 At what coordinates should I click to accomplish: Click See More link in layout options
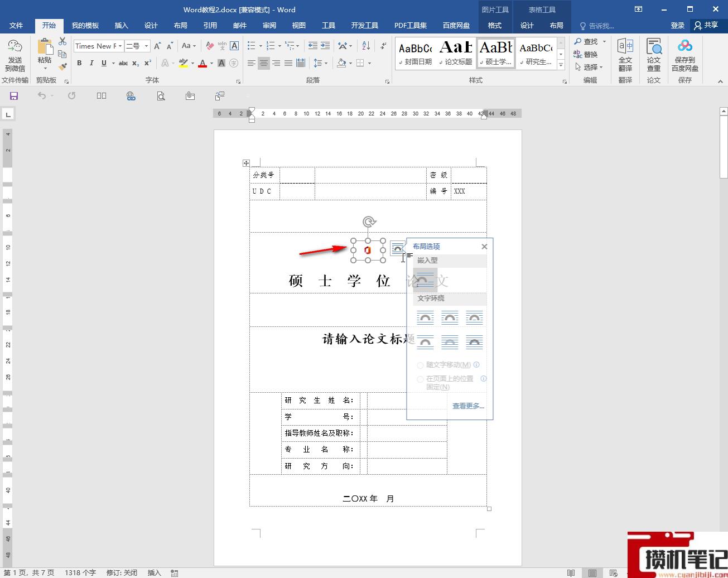tap(468, 406)
